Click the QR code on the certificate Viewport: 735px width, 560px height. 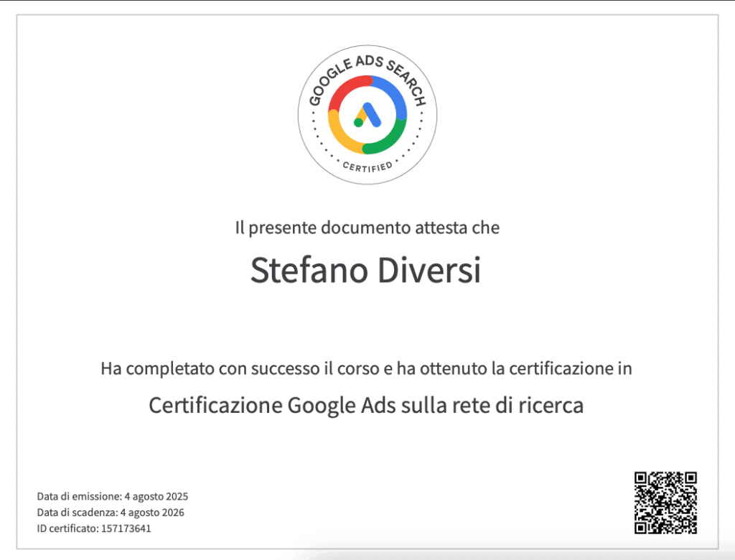(665, 503)
